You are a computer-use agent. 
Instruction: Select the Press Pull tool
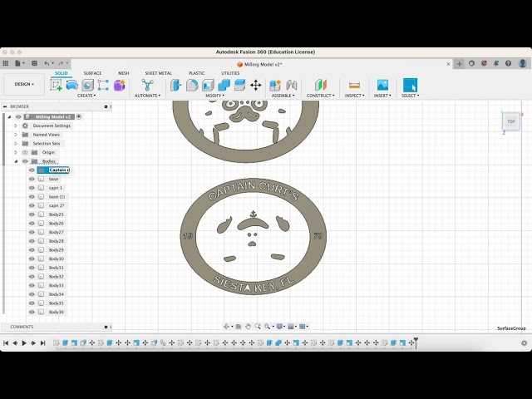[175, 85]
